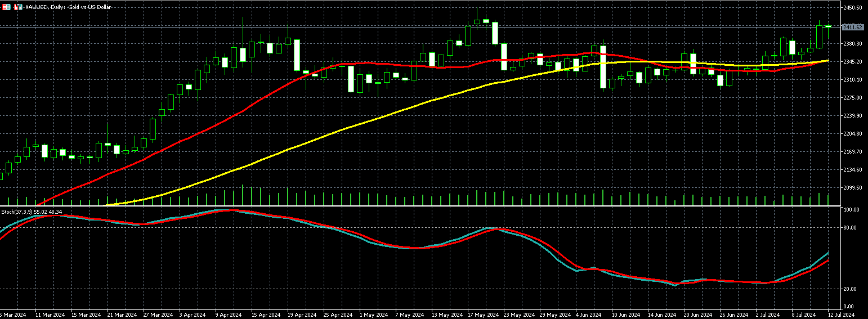
Task: Click the 25 Apr 2024 date label
Action: click(338, 314)
